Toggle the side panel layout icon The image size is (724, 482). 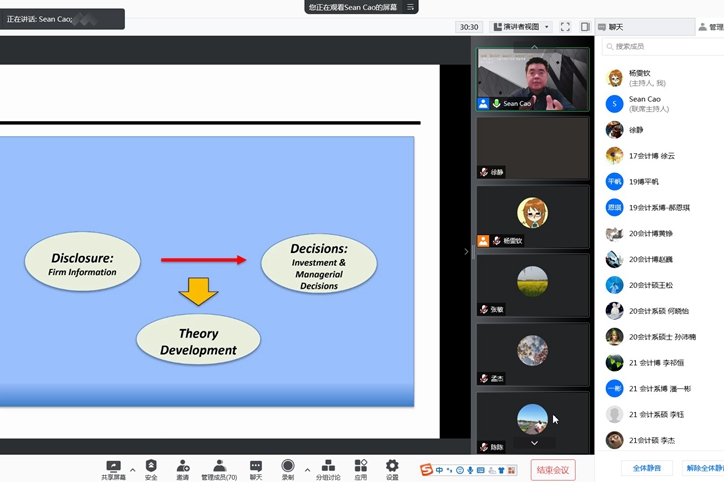[x=585, y=27]
